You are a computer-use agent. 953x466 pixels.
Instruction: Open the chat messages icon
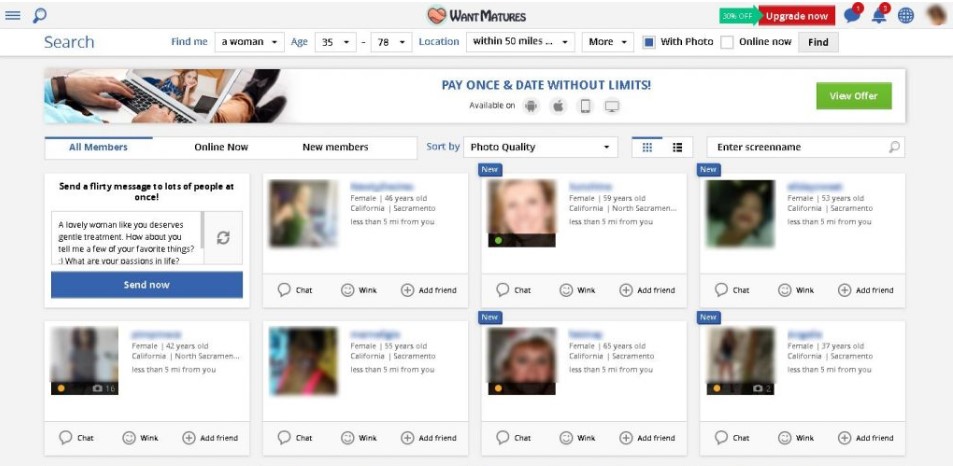[852, 16]
